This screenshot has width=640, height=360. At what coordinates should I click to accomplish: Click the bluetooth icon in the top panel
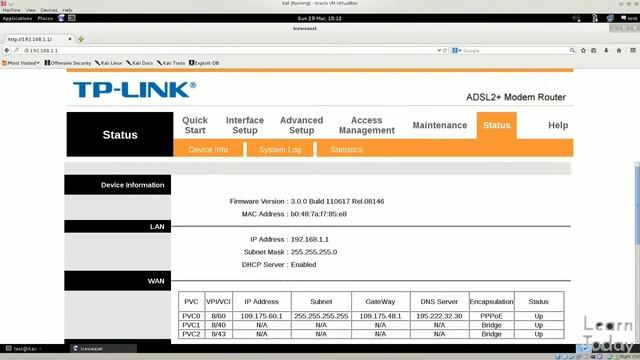click(595, 18)
